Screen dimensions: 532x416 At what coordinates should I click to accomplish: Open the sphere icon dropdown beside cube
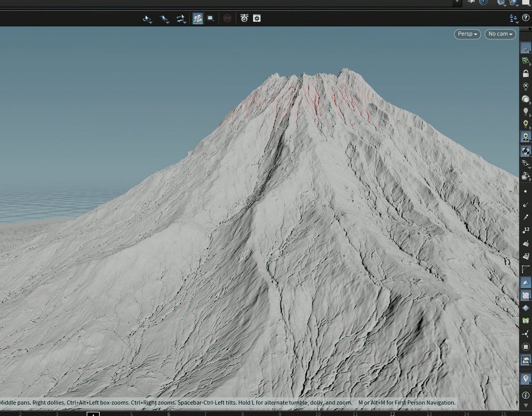click(x=514, y=2)
